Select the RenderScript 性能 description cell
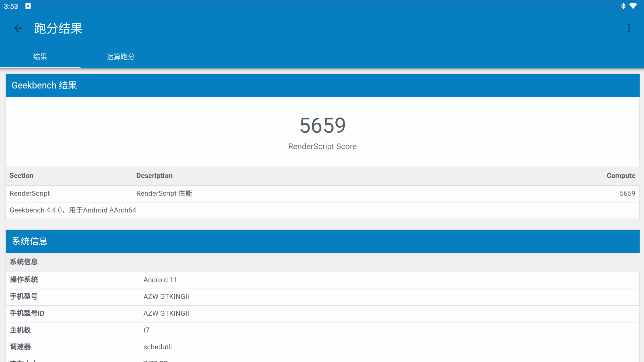Viewport: 644px width, 362px height. (x=164, y=193)
